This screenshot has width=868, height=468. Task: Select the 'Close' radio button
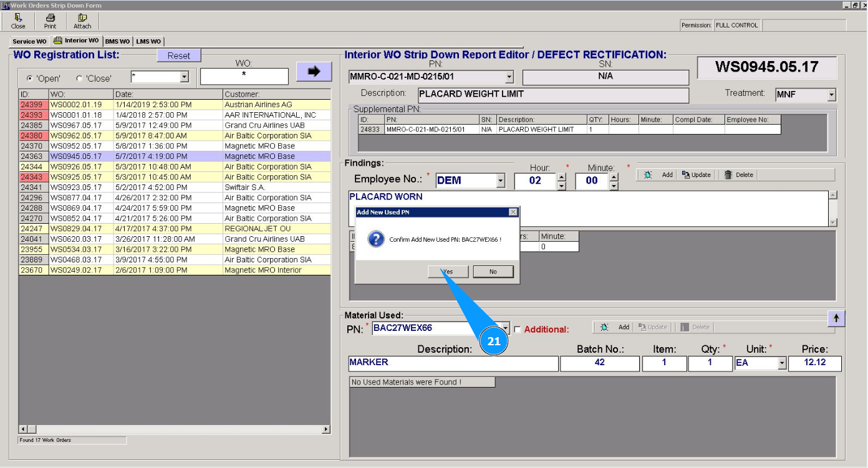coord(79,79)
